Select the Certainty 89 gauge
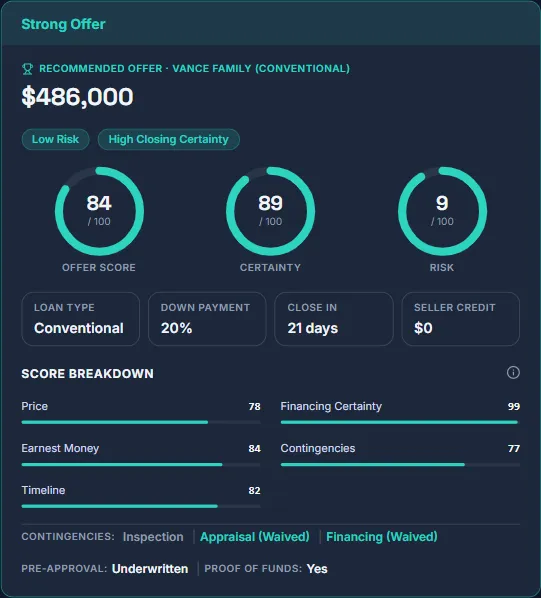The image size is (541, 598). coord(270,211)
